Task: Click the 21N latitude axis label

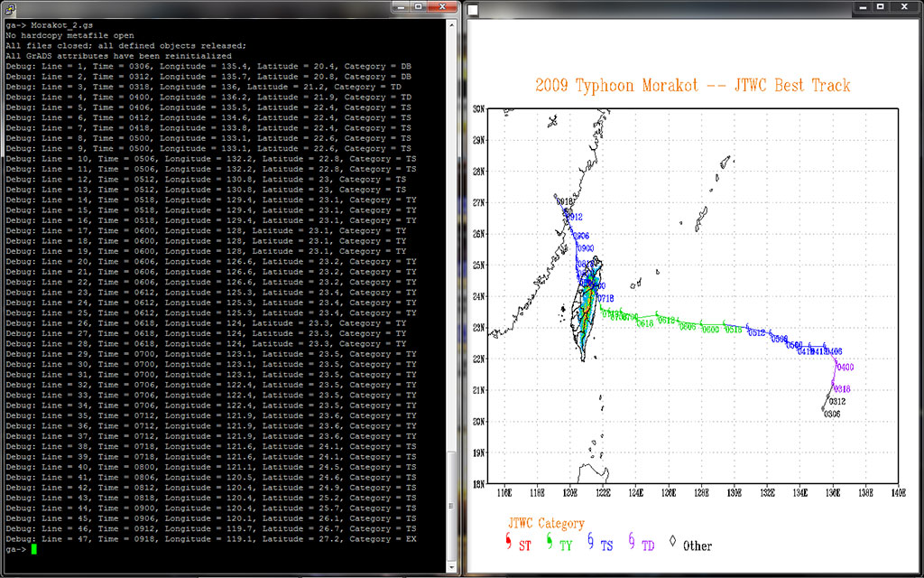Action: pos(478,390)
